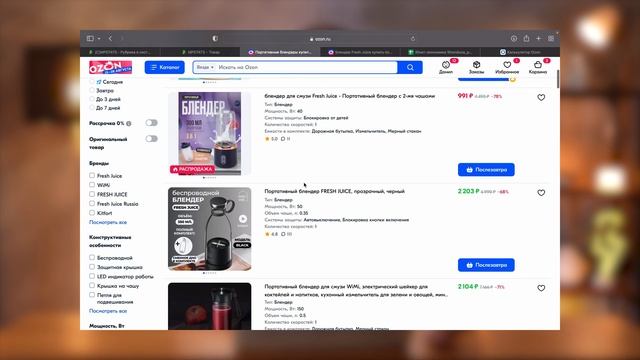640x360 pixels.
Task: Click the Ozon logo
Action: (x=110, y=67)
